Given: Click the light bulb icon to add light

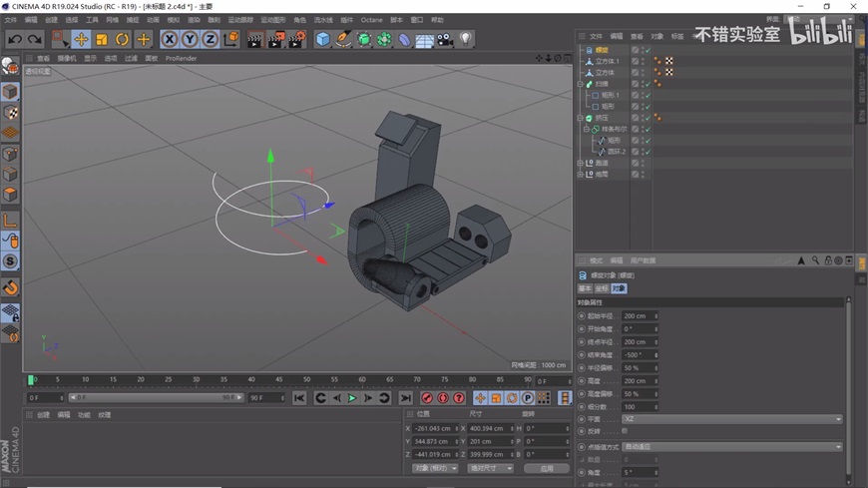Looking at the screenshot, I should click(465, 40).
